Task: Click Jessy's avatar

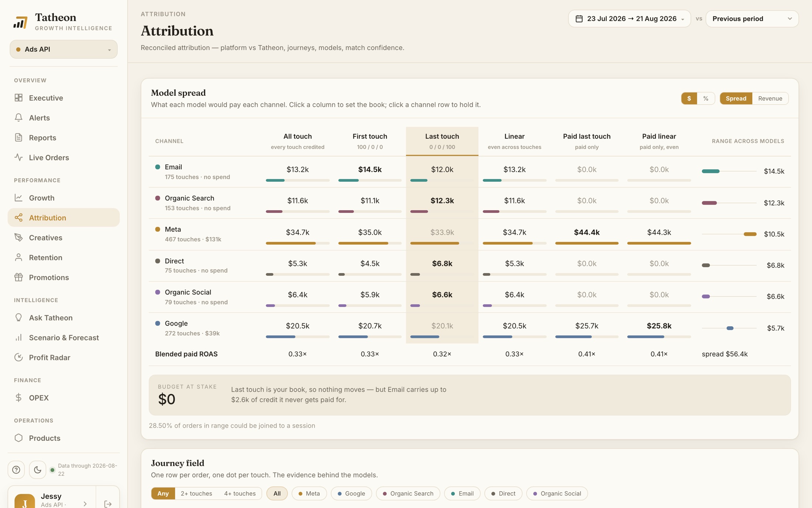Action: [25, 501]
